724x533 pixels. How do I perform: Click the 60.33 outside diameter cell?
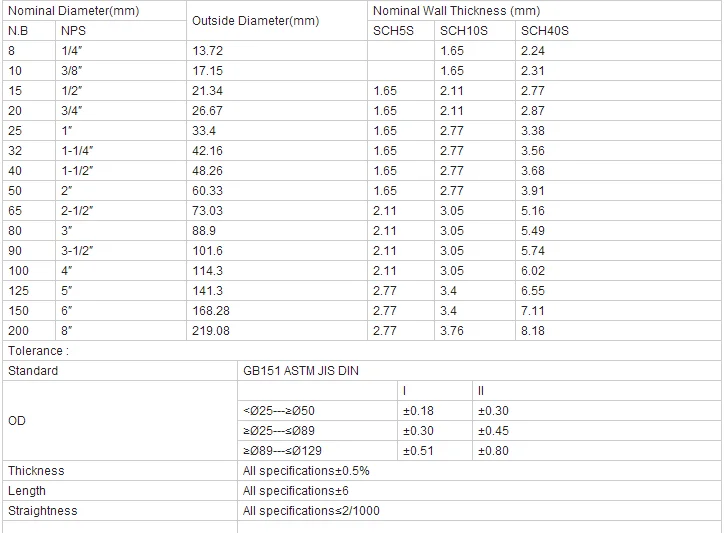pos(277,191)
